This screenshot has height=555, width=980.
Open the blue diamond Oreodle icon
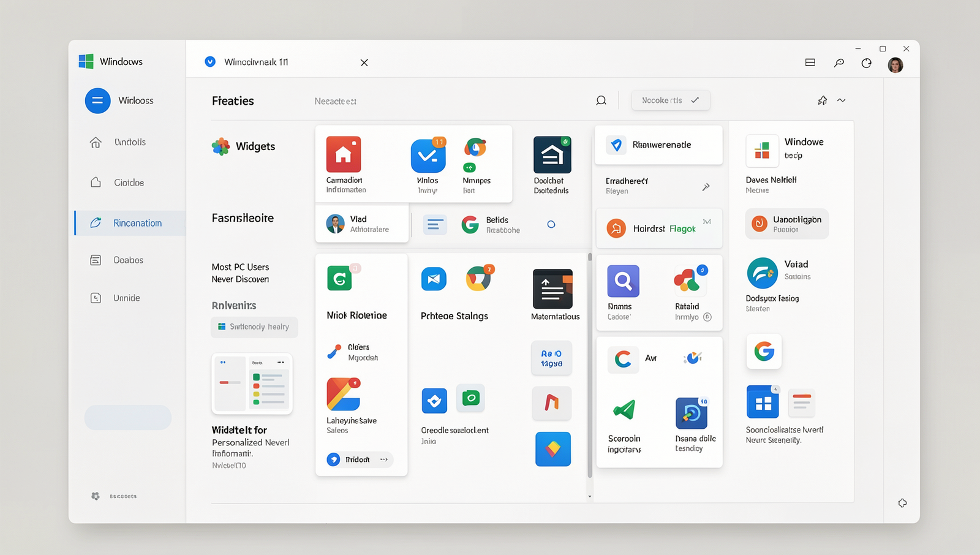434,401
